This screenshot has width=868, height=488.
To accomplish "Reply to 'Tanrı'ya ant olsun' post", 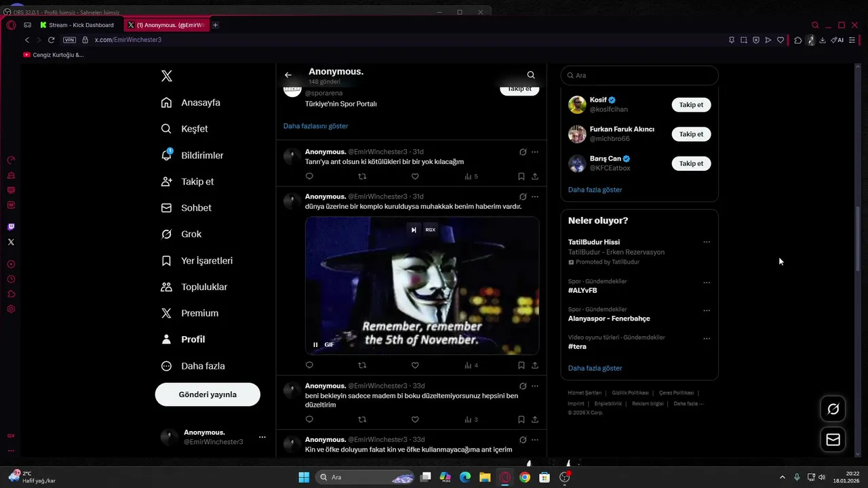I will (309, 176).
